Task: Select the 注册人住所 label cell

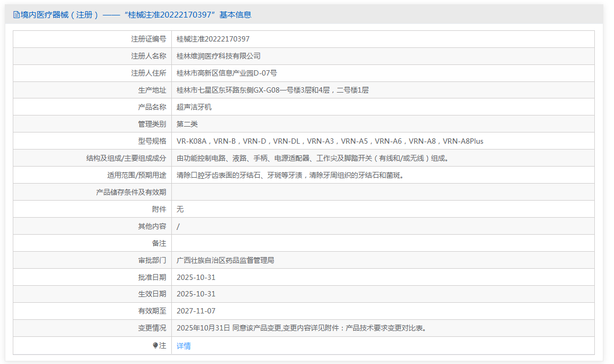Action: (x=93, y=73)
